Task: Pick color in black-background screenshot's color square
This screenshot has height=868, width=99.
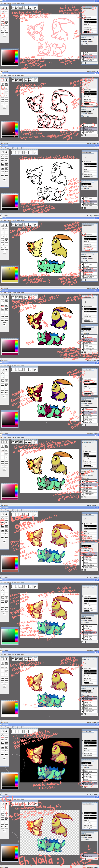Action: tap(8, 780)
